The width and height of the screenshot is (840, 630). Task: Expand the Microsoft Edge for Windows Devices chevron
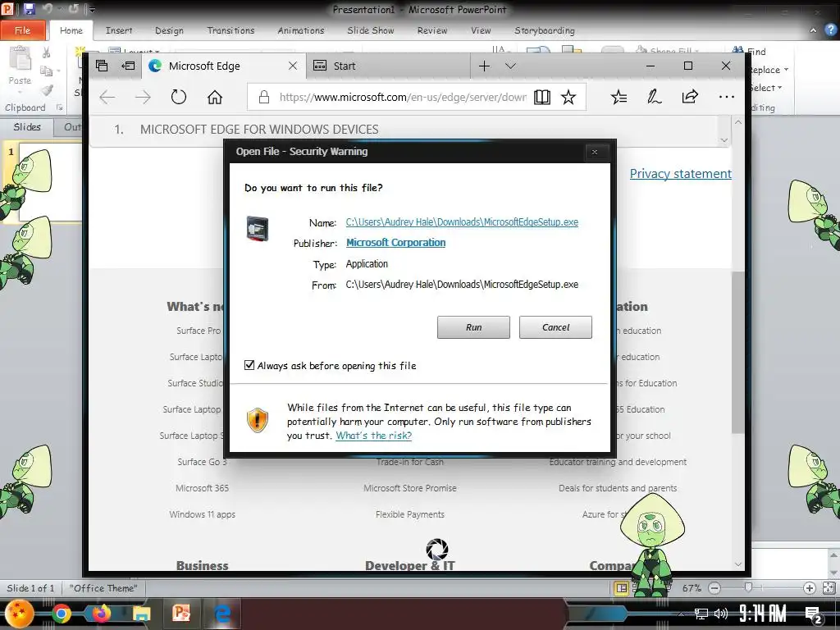pos(724,139)
